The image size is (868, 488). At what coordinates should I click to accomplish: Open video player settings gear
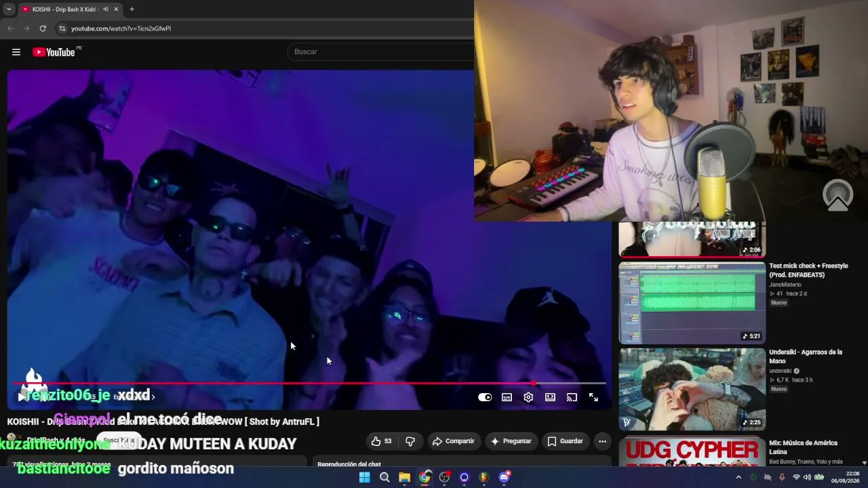(x=528, y=397)
